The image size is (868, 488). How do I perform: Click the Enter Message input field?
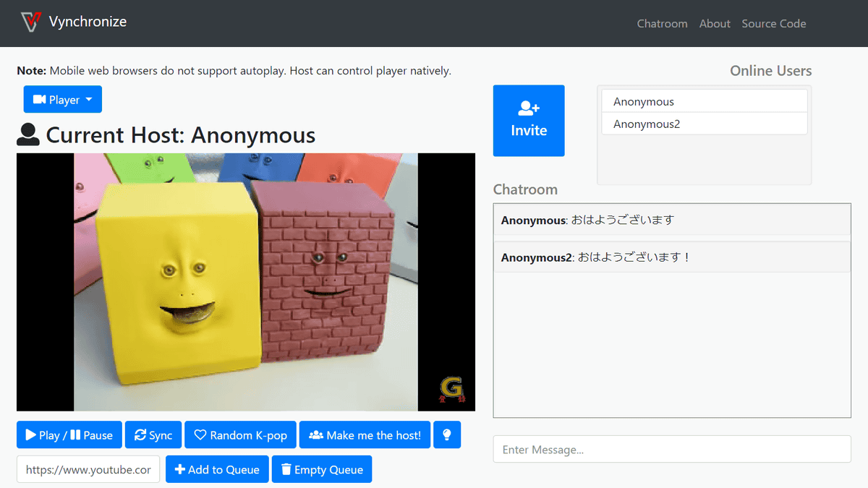coord(672,449)
